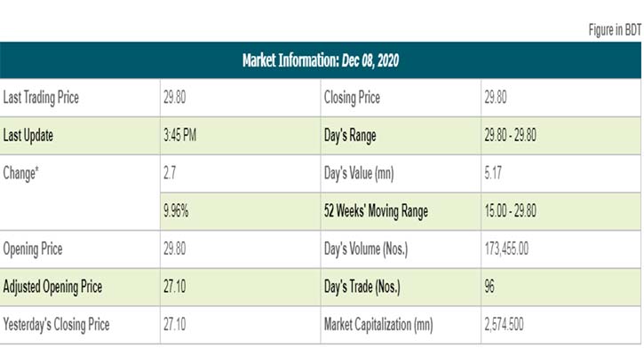Viewport: 644px width, 355px height.
Task: Click the Day's Range label
Action: pos(350,136)
